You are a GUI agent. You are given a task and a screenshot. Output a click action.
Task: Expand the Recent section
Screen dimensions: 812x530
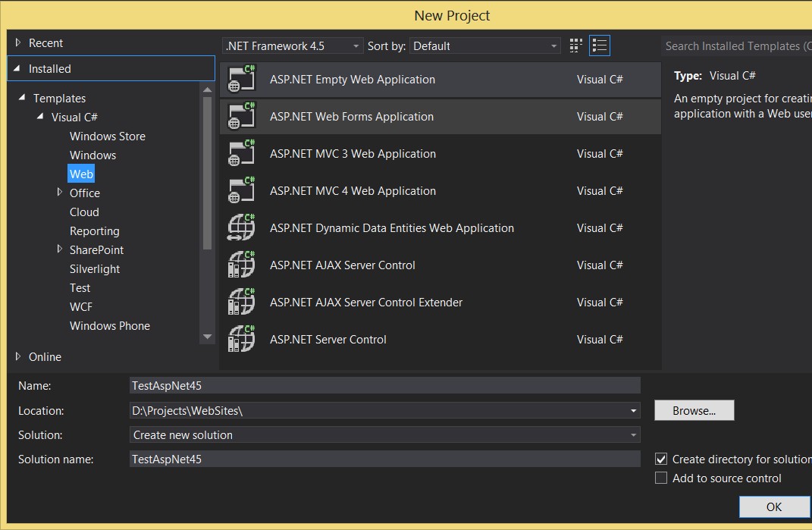tap(18, 42)
